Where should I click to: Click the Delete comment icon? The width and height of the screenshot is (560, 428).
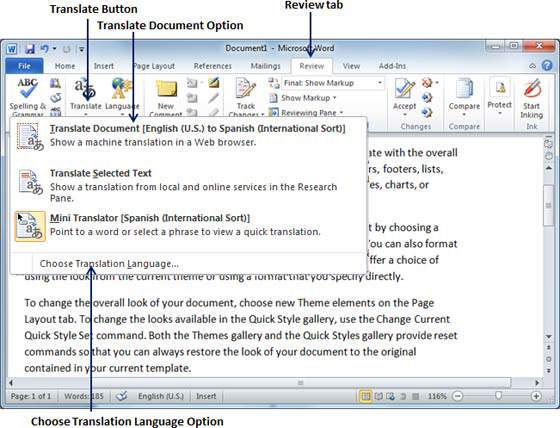tap(192, 83)
